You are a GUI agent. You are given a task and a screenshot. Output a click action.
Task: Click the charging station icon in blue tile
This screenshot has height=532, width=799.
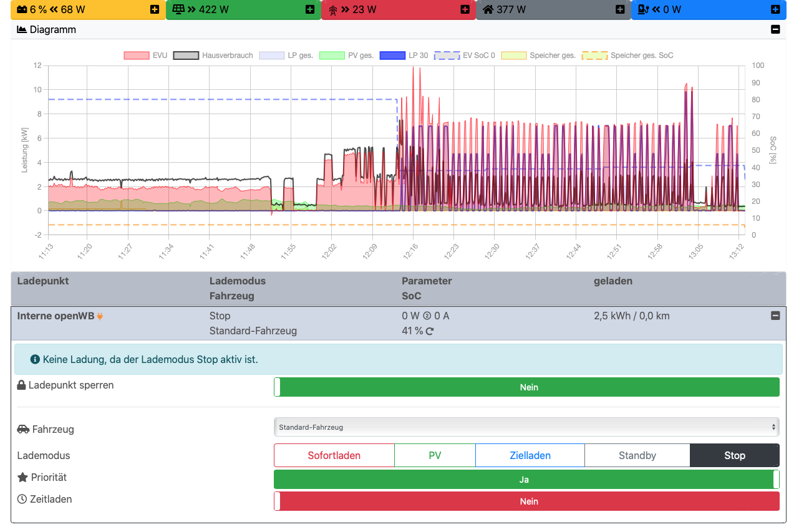click(644, 10)
